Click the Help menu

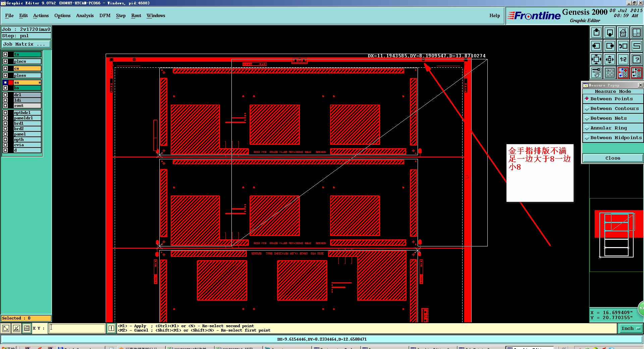(495, 16)
